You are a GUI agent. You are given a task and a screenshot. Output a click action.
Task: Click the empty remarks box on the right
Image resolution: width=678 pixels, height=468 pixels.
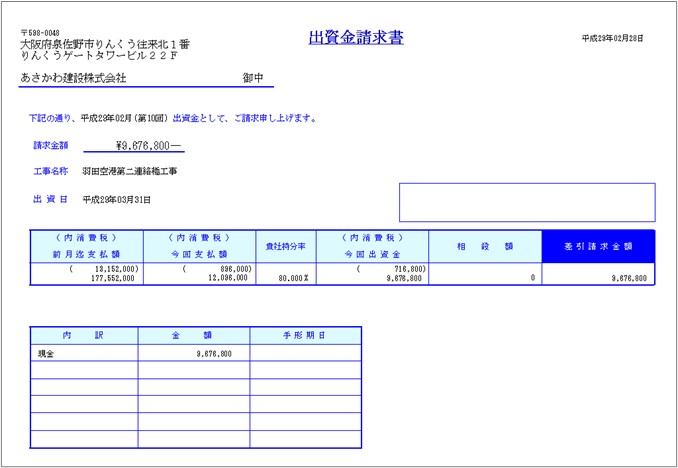point(527,202)
